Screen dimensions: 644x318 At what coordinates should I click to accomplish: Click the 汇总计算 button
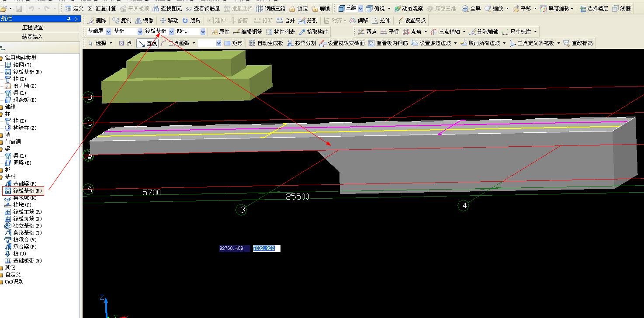102,9
